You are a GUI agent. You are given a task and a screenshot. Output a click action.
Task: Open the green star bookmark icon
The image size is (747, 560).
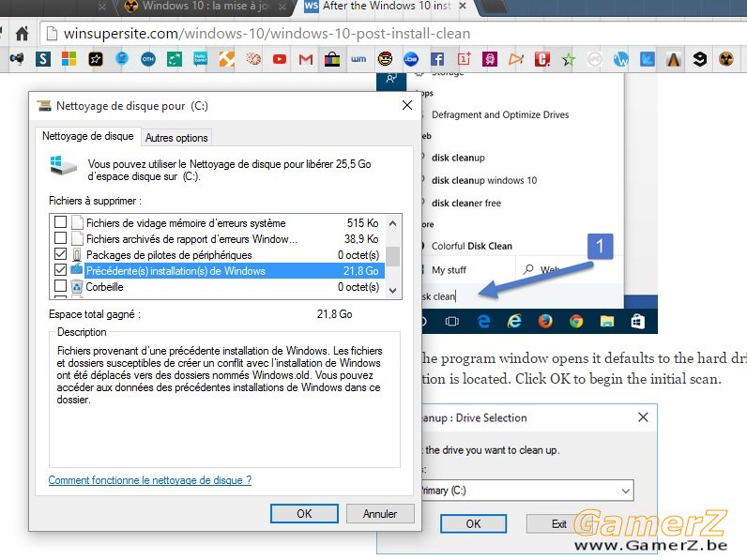(569, 59)
